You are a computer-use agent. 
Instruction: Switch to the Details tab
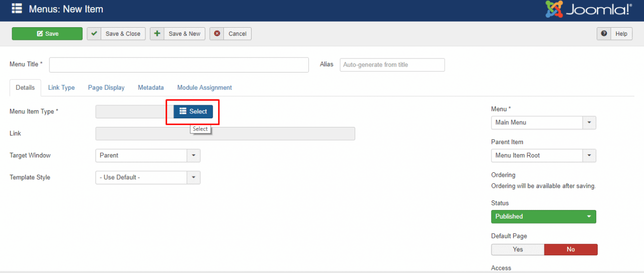click(x=25, y=88)
